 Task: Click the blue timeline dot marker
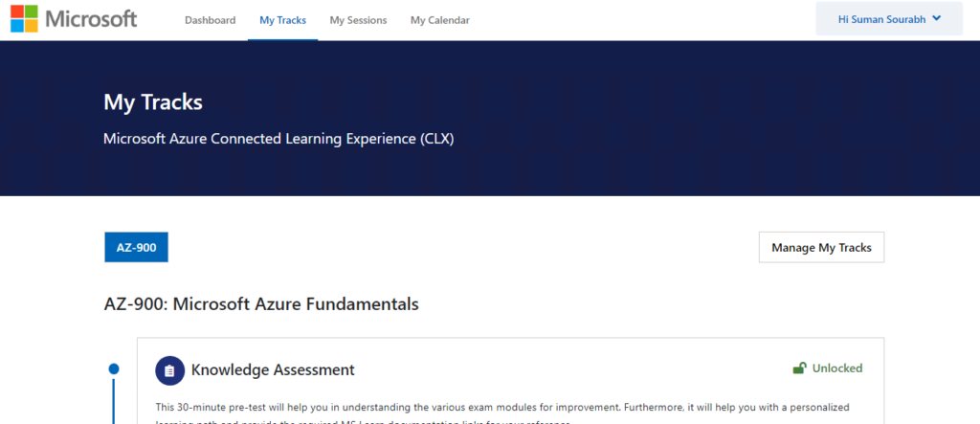pos(114,369)
